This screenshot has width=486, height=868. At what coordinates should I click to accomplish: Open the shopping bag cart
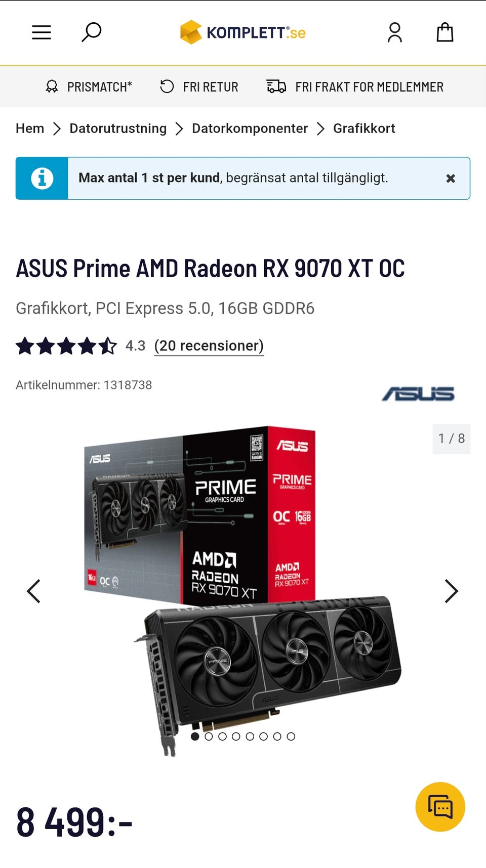[445, 32]
